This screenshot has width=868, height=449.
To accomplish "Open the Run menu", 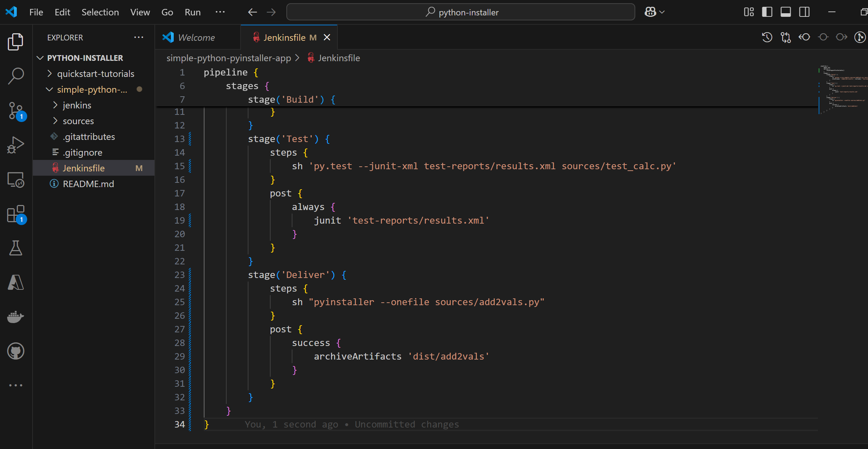I will tap(193, 12).
